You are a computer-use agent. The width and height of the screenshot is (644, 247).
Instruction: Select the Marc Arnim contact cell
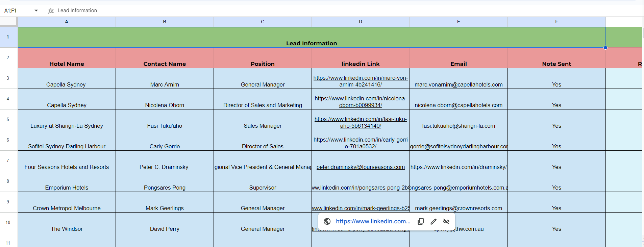coord(165,78)
